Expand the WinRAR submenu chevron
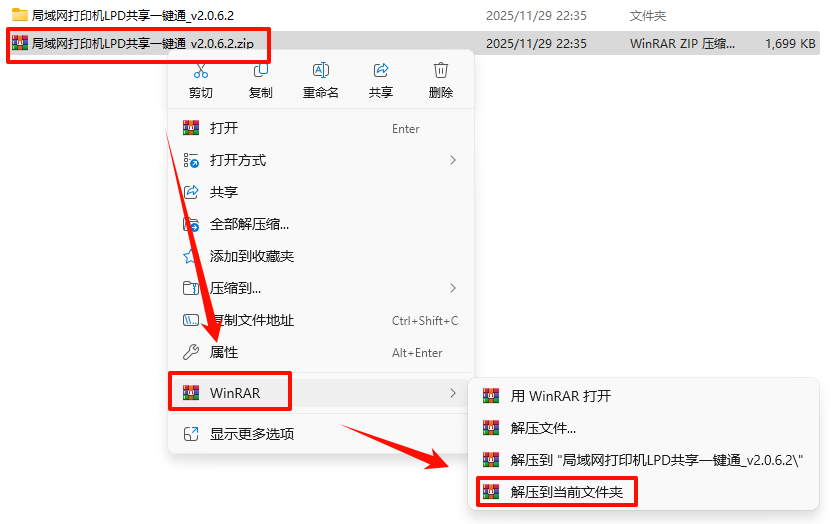This screenshot has width=831, height=524. pyautogui.click(x=453, y=393)
